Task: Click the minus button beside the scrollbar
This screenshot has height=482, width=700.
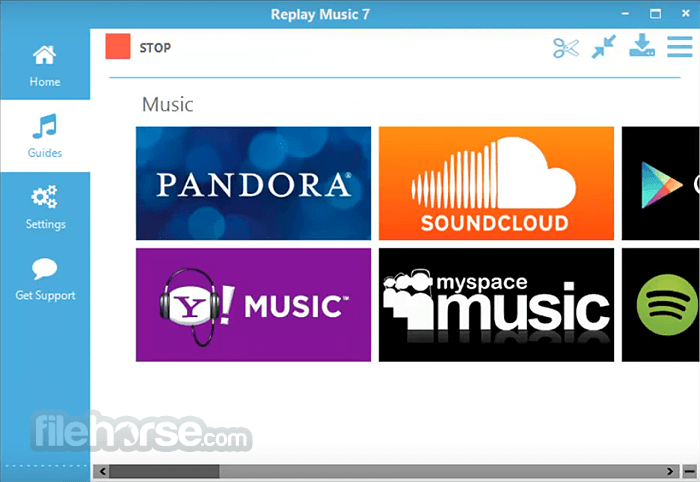Action: [x=690, y=471]
